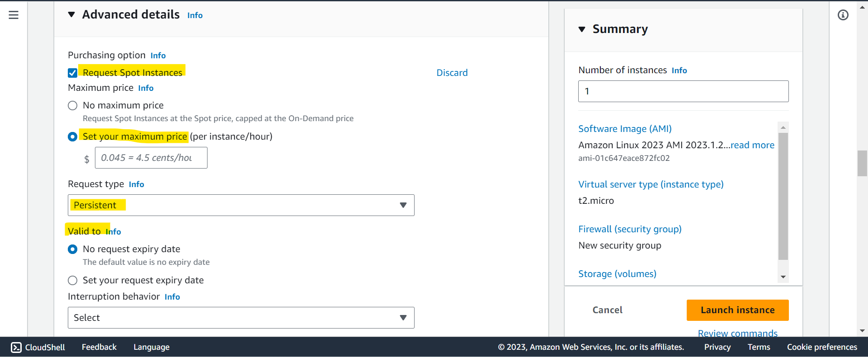
Task: Open the Language selector in footer
Action: pos(151,347)
